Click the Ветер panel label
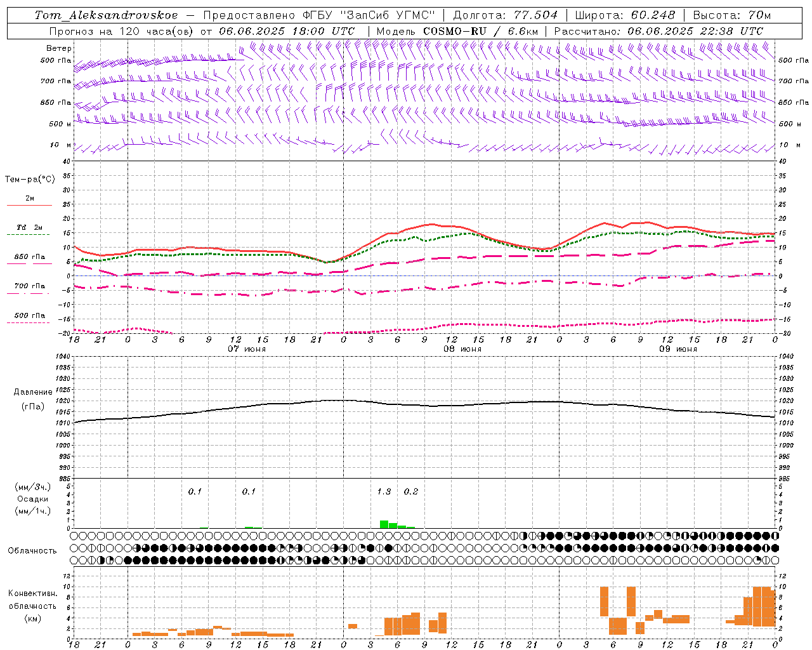Image resolution: width=812 pixels, height=650 pixels. pos(59,48)
